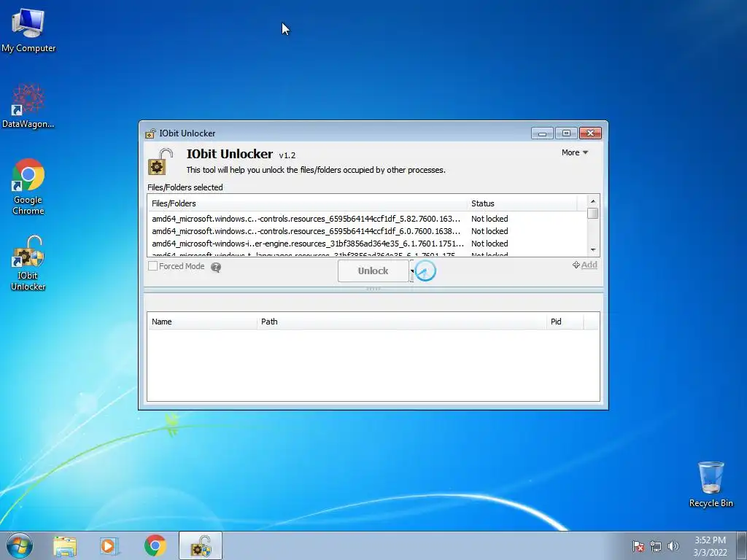Close the IObit Unlocker window

pyautogui.click(x=590, y=133)
